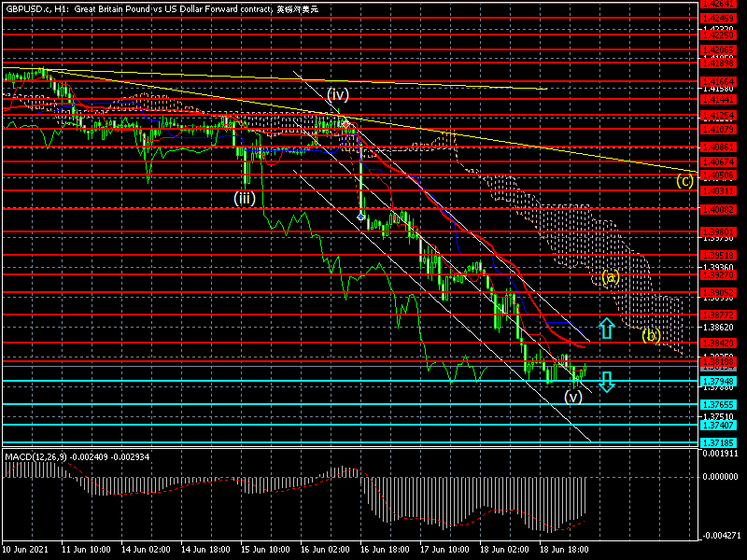
Task: Click the 1.37185 cyan price label
Action: coord(716,441)
